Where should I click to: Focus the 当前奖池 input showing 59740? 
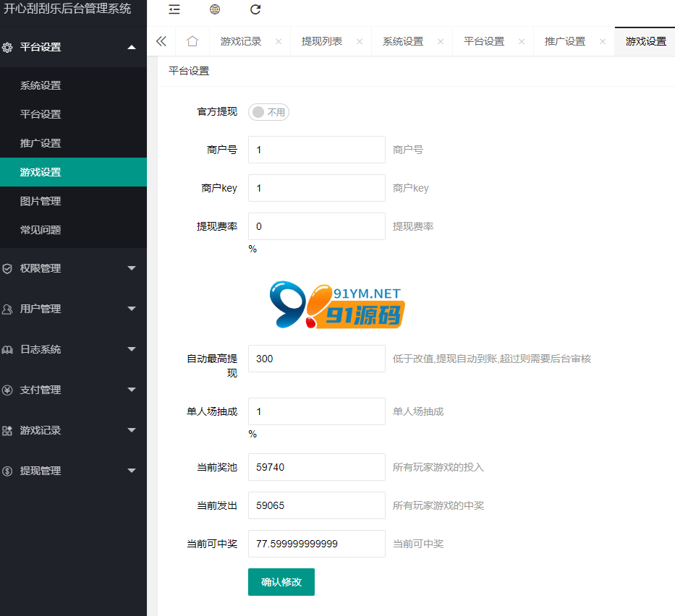coord(316,467)
